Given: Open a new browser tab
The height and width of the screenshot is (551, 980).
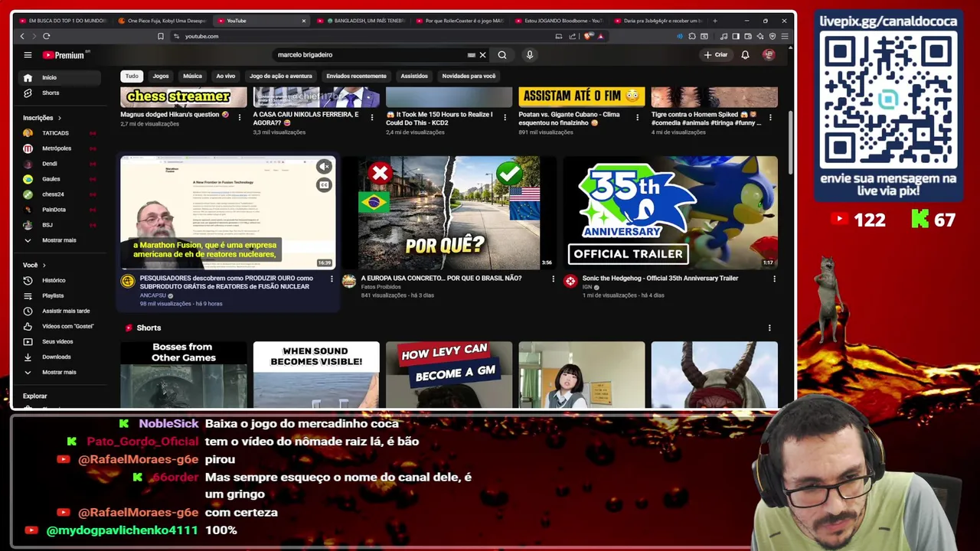Looking at the screenshot, I should (715, 21).
